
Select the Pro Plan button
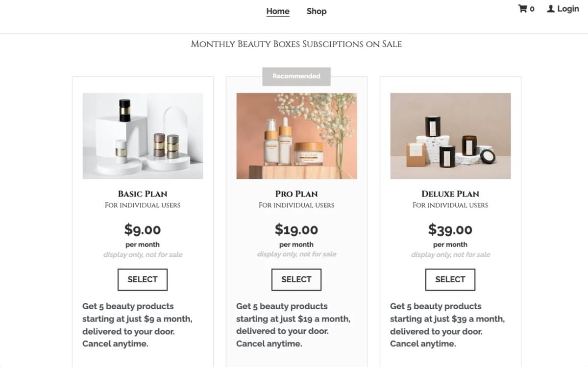[x=296, y=279]
